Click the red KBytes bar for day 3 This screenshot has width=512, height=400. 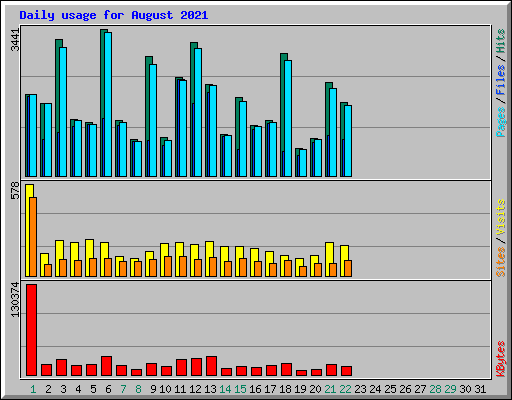tap(62, 367)
